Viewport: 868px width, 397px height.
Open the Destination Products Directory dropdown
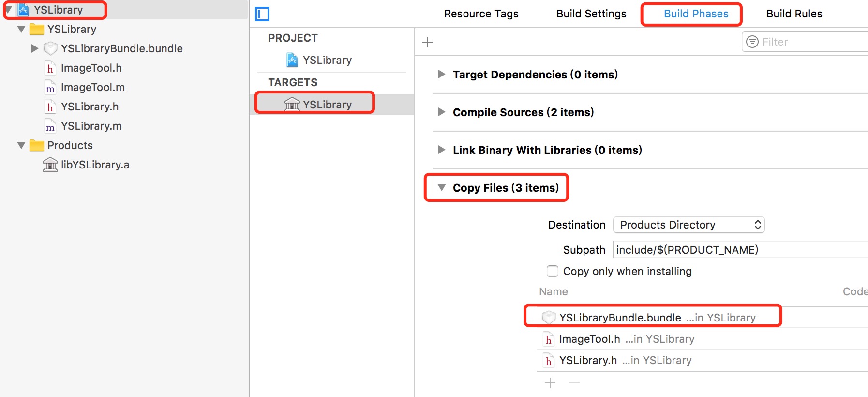[688, 225]
